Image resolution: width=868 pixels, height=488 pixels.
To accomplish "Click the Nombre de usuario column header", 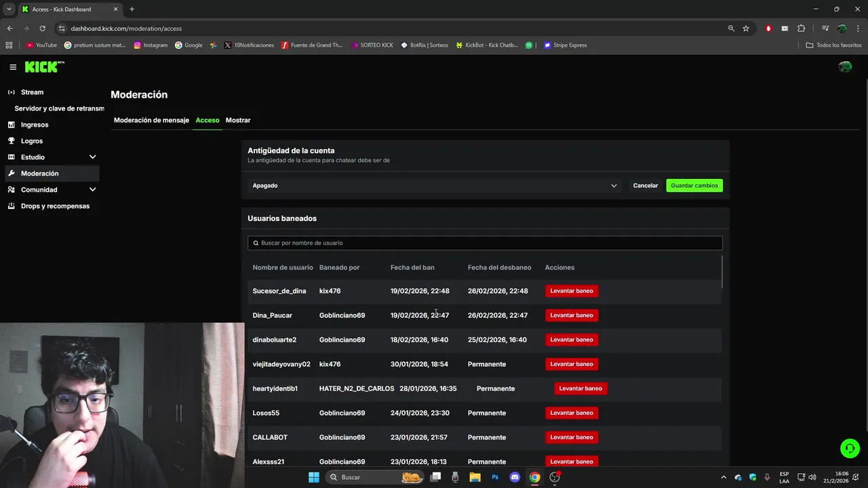I will pos(283,268).
